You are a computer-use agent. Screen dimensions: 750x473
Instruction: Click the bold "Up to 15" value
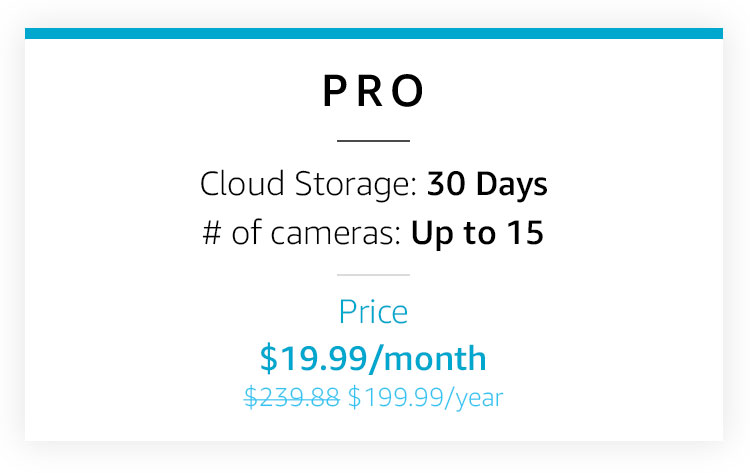(477, 233)
